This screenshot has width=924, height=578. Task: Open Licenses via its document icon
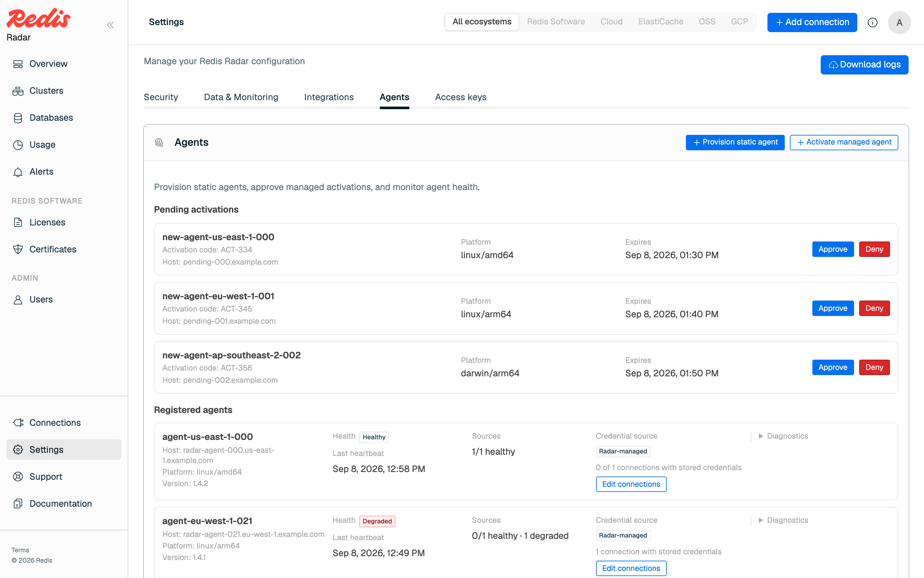(18, 222)
